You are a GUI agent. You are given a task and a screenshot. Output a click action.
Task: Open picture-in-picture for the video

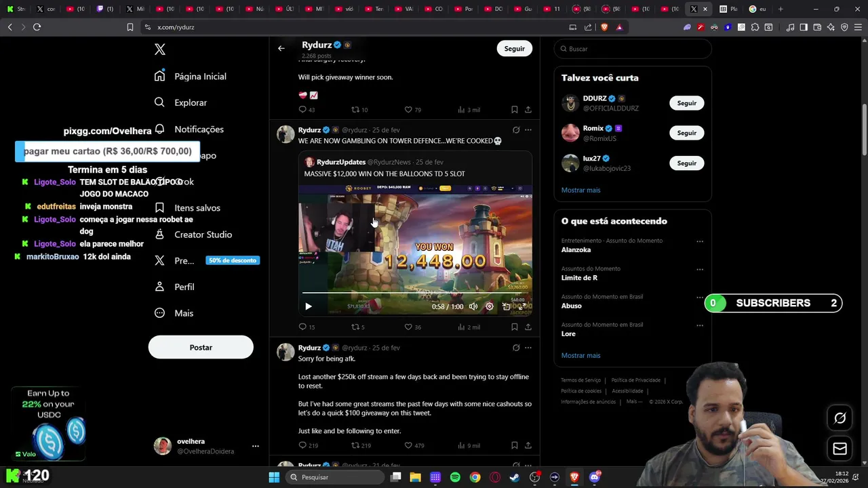coord(506,306)
